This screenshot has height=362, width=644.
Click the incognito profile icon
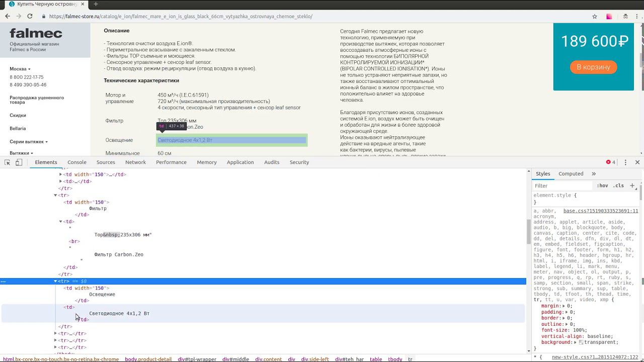click(x=625, y=16)
